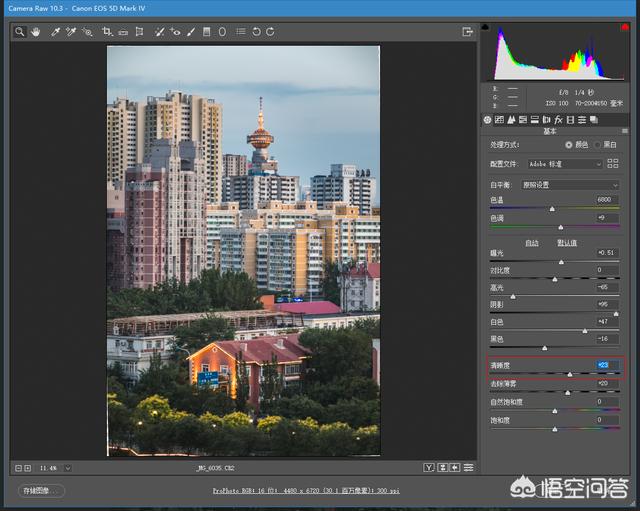Screen dimensions: 640x511
Task: Select the Targeted Adjustment tool
Action: tap(87, 32)
